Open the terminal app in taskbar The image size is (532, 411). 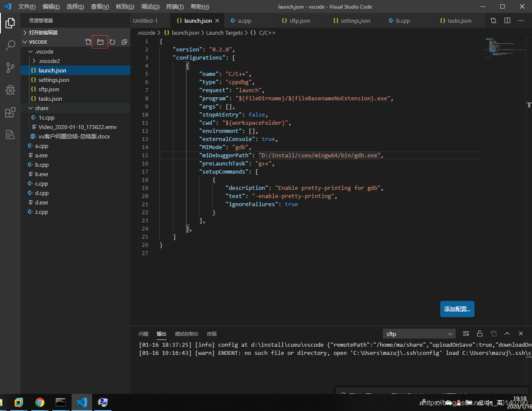[60, 402]
